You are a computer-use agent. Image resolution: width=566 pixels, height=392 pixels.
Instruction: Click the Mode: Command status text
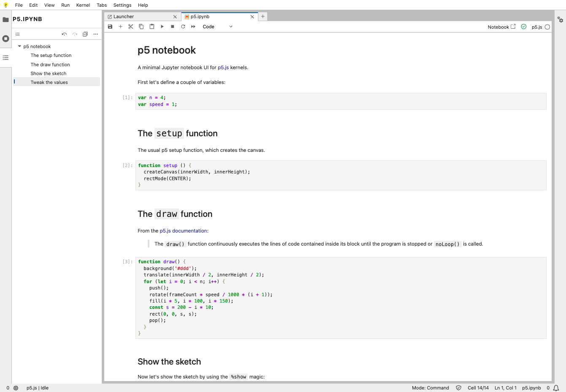point(431,388)
